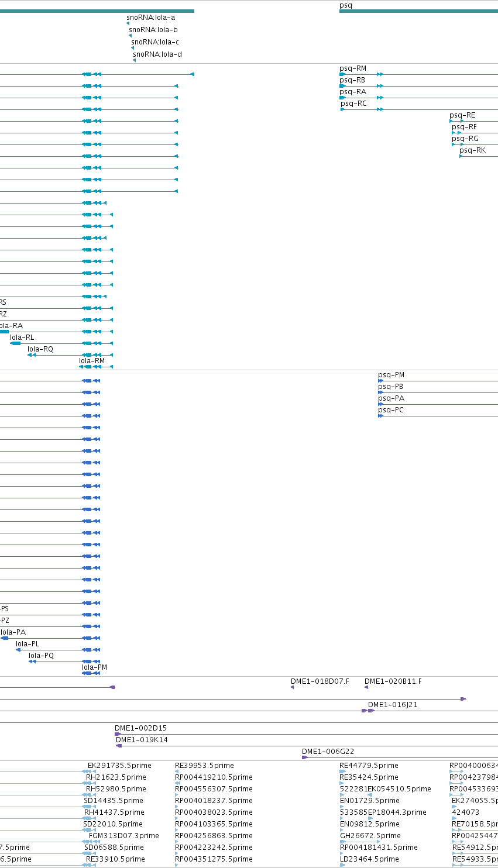Click the psq gene label

click(x=346, y=5)
